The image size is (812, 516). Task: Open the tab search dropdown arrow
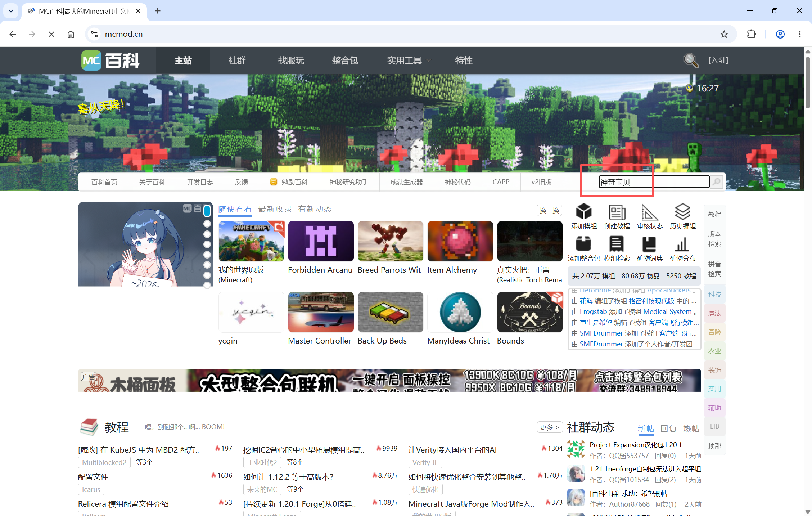(x=11, y=11)
